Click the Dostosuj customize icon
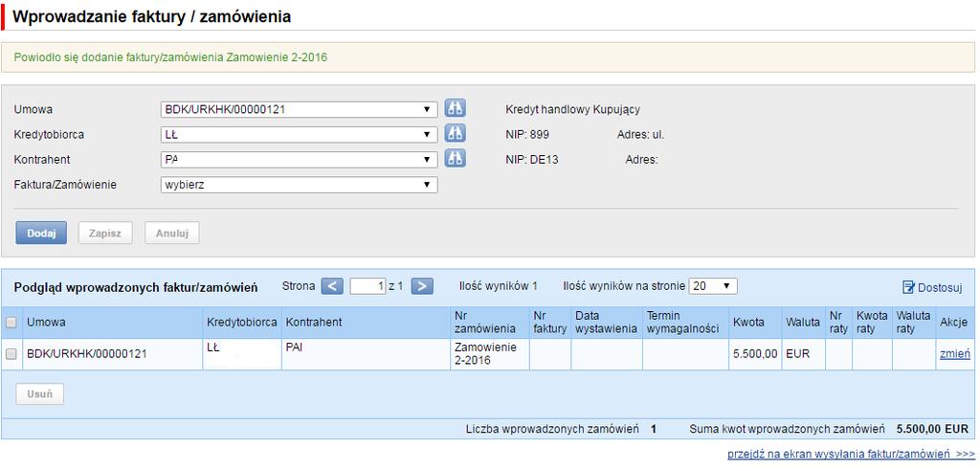This screenshot has height=471, width=980. click(x=908, y=287)
